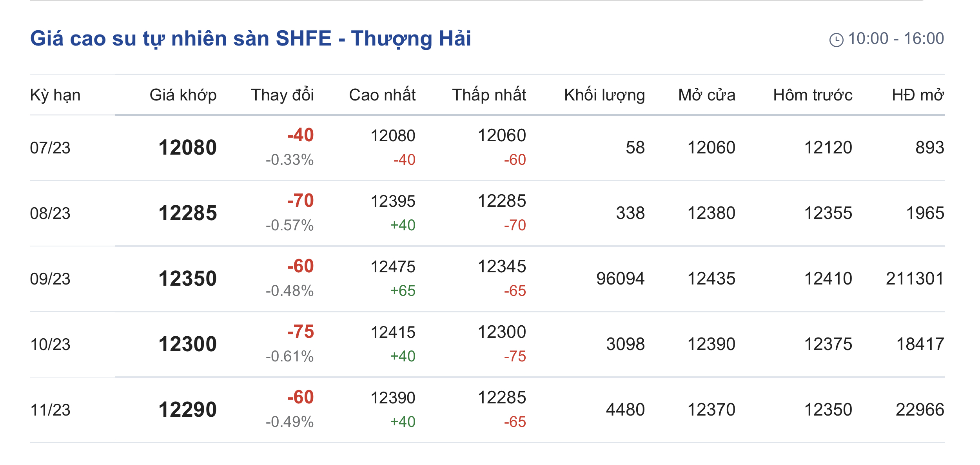This screenshot has width=980, height=465.
Task: Click the Hôm trước column header
Action: click(x=813, y=95)
